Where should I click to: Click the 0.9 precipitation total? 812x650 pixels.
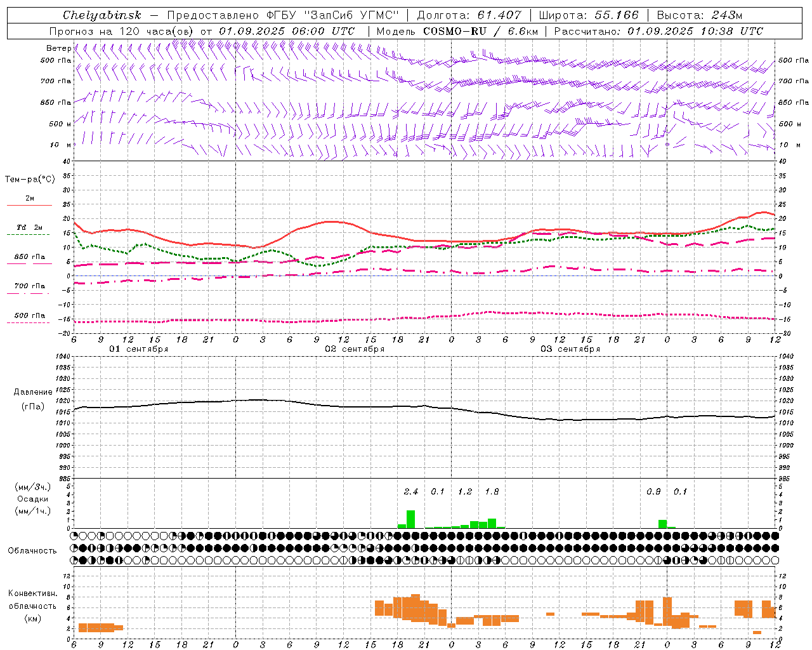653,491
